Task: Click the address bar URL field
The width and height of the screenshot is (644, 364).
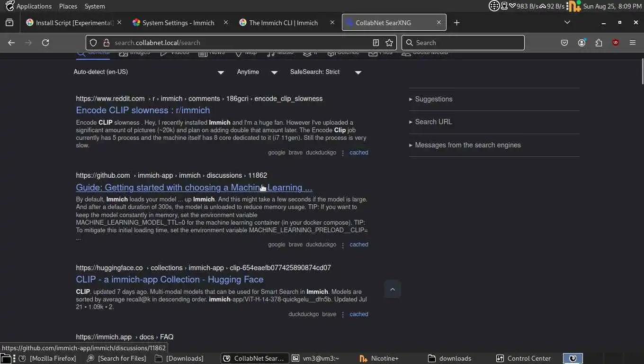Action: coord(241,43)
